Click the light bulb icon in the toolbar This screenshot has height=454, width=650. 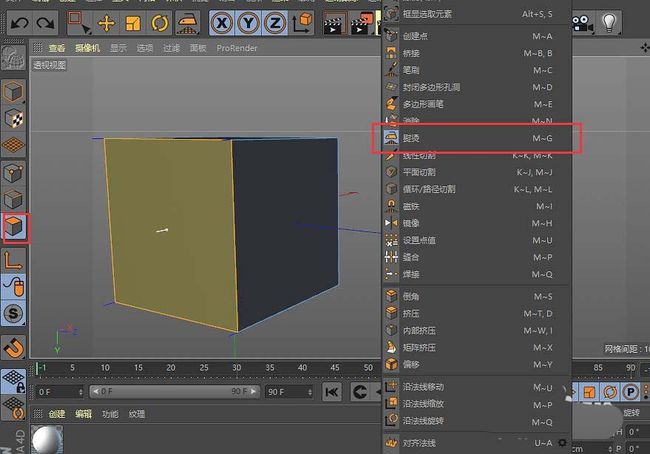(x=609, y=23)
